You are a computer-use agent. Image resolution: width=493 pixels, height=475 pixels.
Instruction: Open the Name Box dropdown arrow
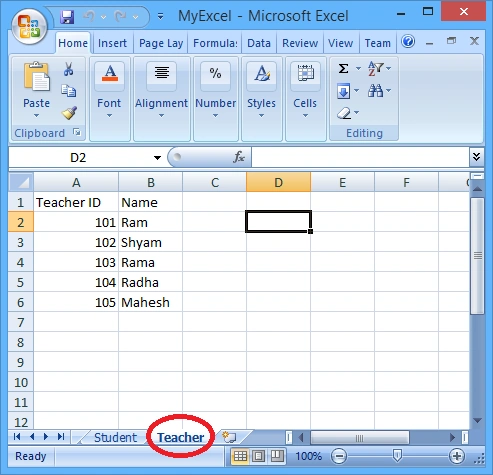tap(157, 158)
